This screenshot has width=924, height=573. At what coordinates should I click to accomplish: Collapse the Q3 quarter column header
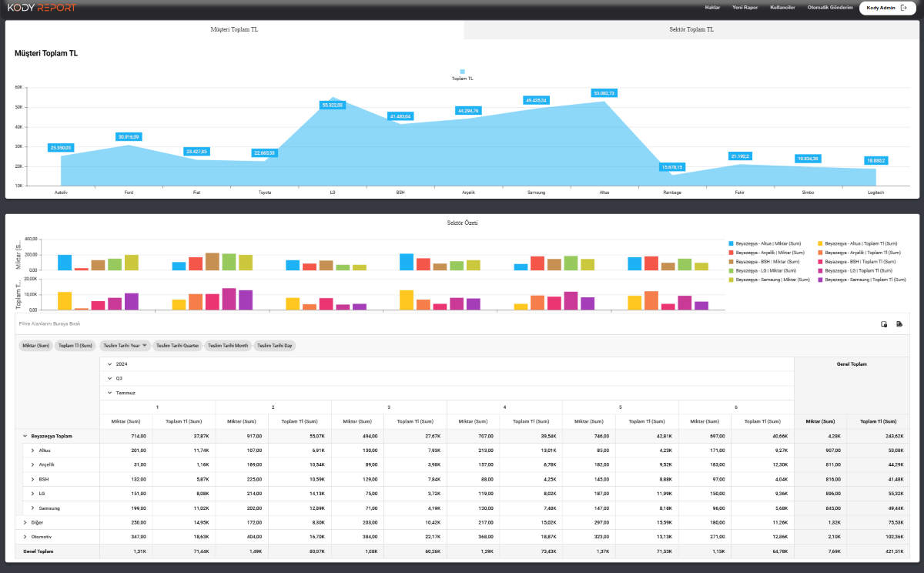pos(109,378)
